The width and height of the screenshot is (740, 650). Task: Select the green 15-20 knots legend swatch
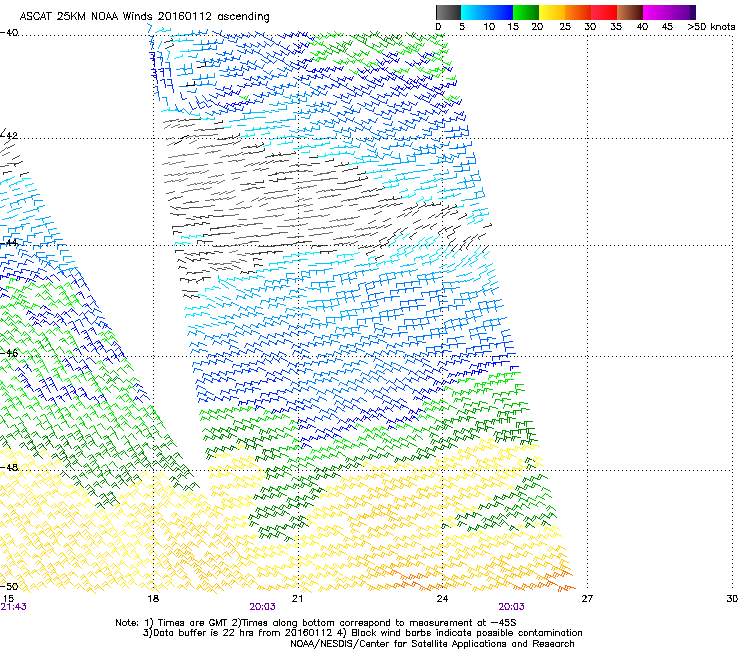click(526, 12)
